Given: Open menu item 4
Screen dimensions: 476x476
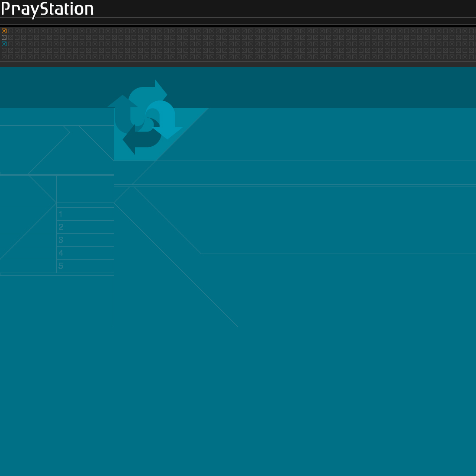Looking at the screenshot, I should point(85,253).
